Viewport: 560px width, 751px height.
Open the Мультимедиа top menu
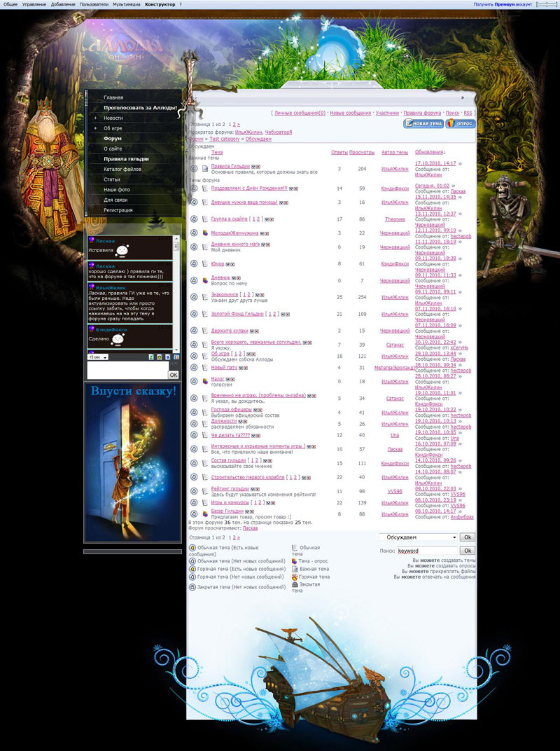coord(127,4)
